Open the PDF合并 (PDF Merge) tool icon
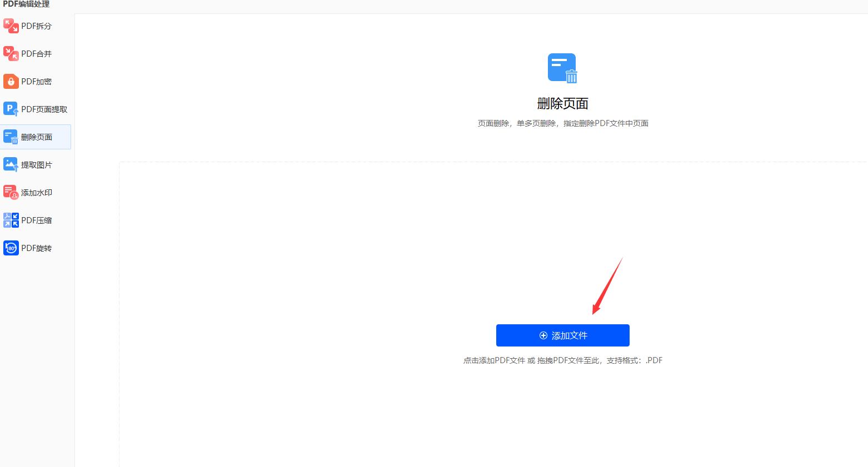This screenshot has width=868, height=467. tap(11, 53)
